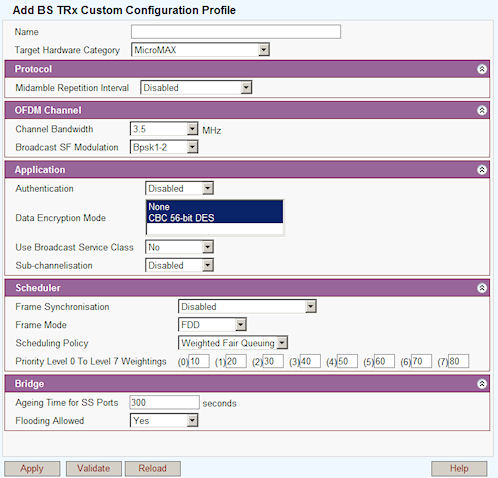This screenshot has height=478, width=498.
Task: Open Channel Bandwidth dropdown
Action: coord(164,129)
